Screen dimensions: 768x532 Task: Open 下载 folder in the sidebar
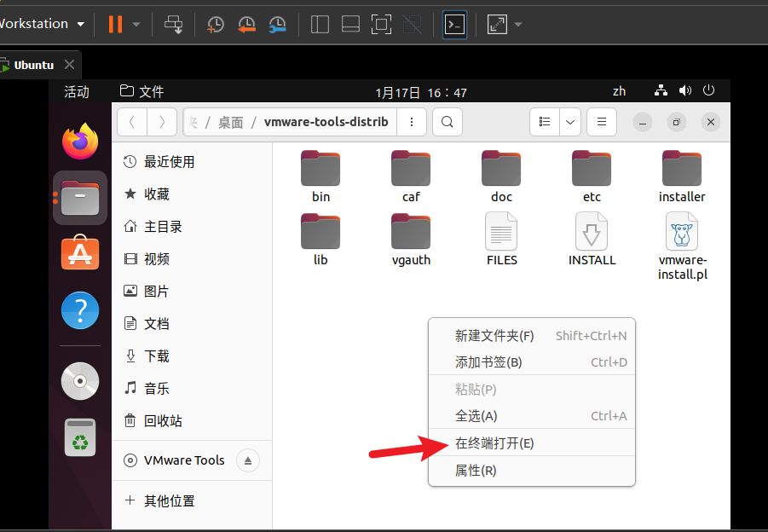(192, 356)
